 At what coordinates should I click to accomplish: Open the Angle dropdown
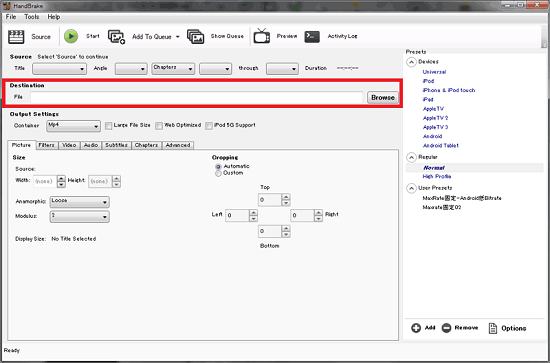[x=131, y=69]
